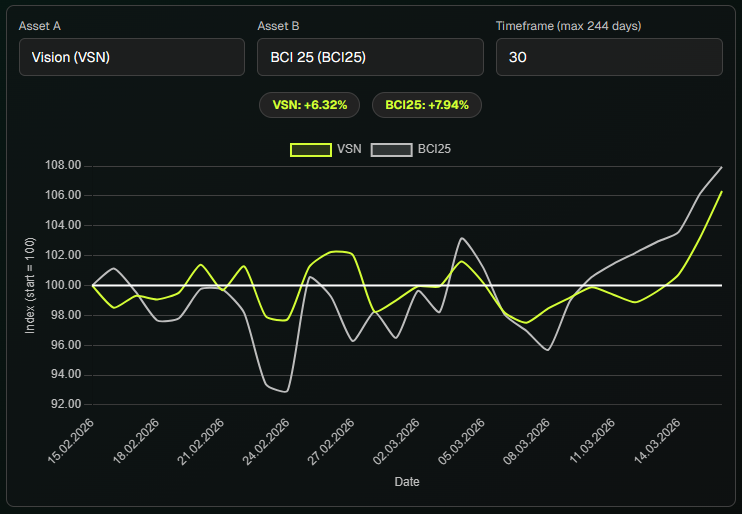Click the 18.02.2026 date label
This screenshot has width=742, height=514.
point(136,441)
